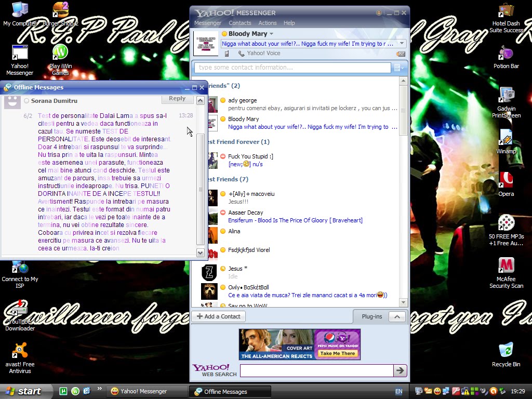This screenshot has height=399, width=532.
Task: Launch Hotel Dash Suite Success shortcut
Action: (x=506, y=18)
